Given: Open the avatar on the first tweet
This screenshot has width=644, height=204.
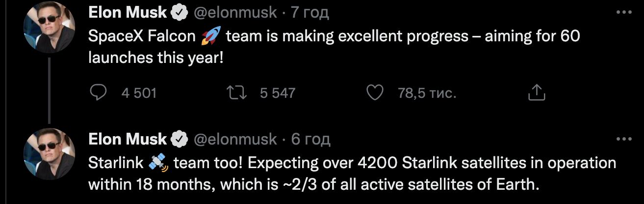Looking at the screenshot, I should 50,27.
